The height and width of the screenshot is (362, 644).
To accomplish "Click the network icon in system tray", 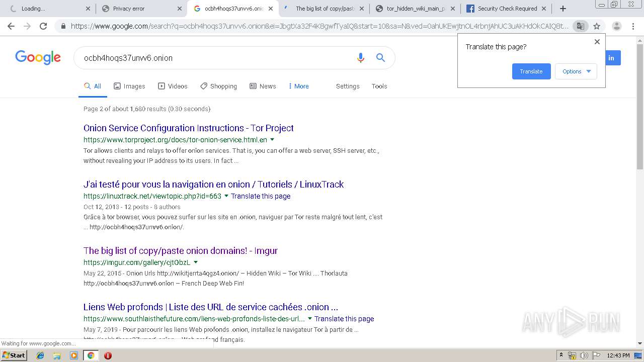I will pyautogui.click(x=572, y=355).
